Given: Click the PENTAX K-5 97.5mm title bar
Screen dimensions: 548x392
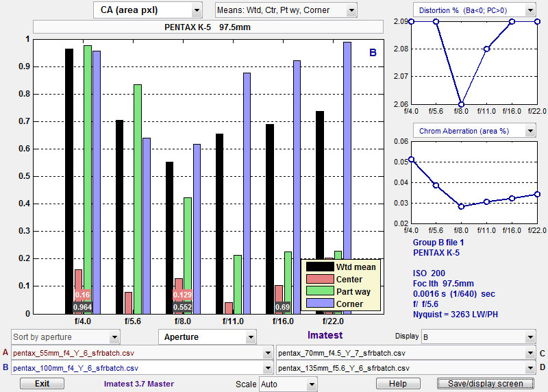Looking at the screenshot, I should point(208,27).
